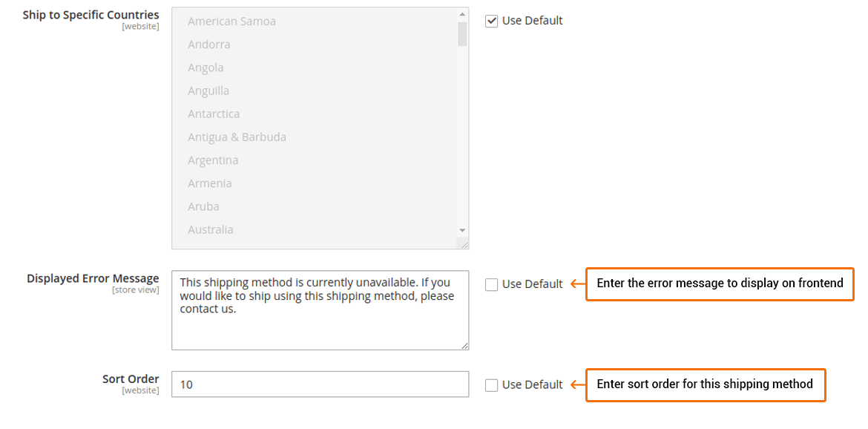Select American Samoa from the country list
This screenshot has height=429, width=868.
pyautogui.click(x=231, y=21)
